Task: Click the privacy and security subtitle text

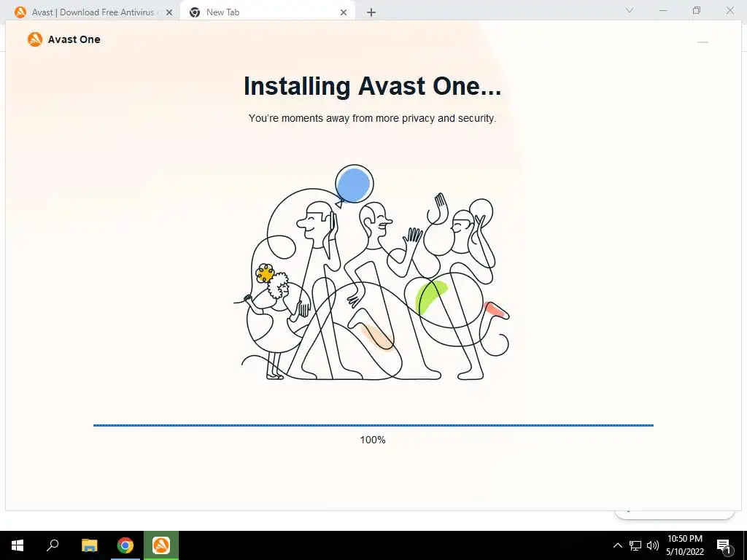Action: point(372,118)
